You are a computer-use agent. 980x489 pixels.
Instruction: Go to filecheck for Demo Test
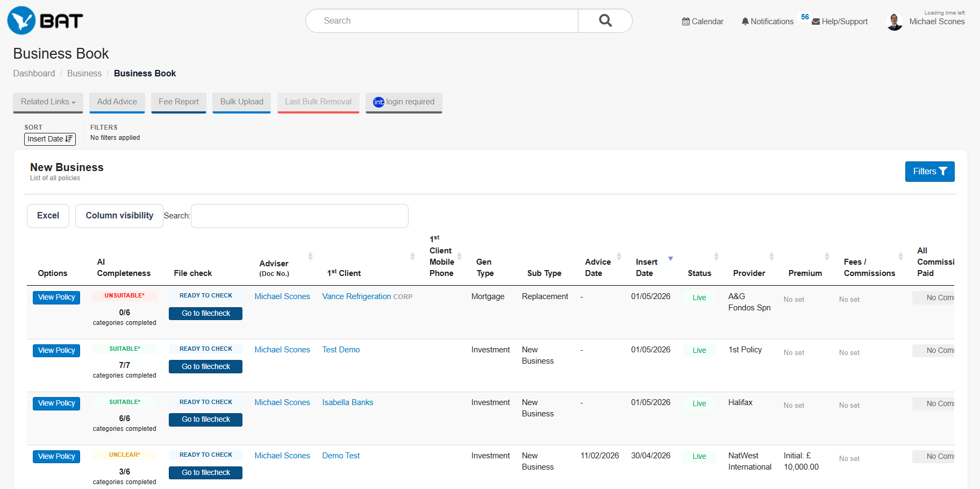(x=205, y=473)
